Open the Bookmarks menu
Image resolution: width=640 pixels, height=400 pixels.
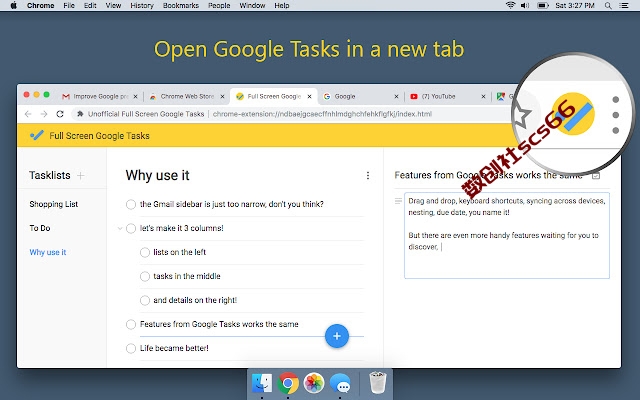180,5
